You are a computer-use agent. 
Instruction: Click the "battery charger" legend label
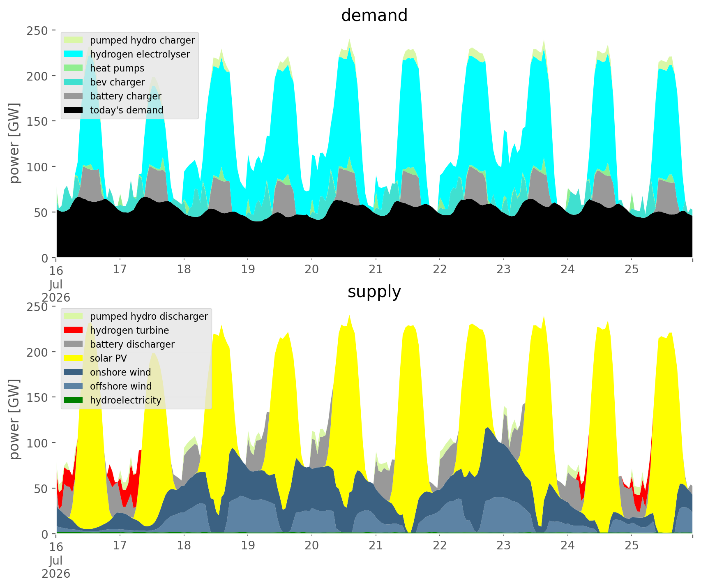pyautogui.click(x=126, y=96)
